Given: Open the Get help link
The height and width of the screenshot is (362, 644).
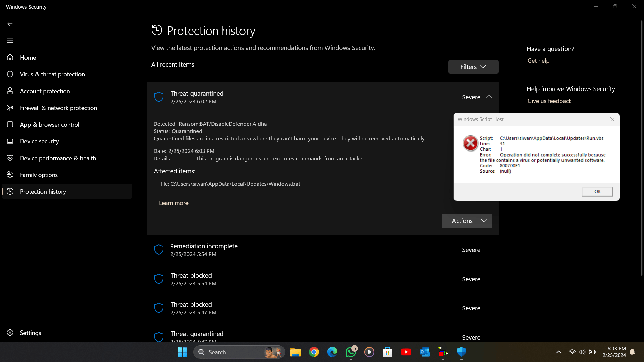Looking at the screenshot, I should tap(538, 61).
